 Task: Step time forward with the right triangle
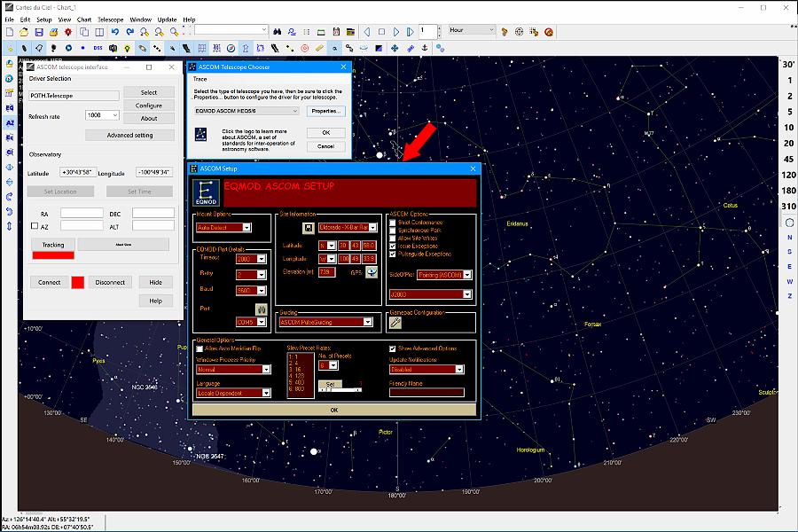(396, 32)
